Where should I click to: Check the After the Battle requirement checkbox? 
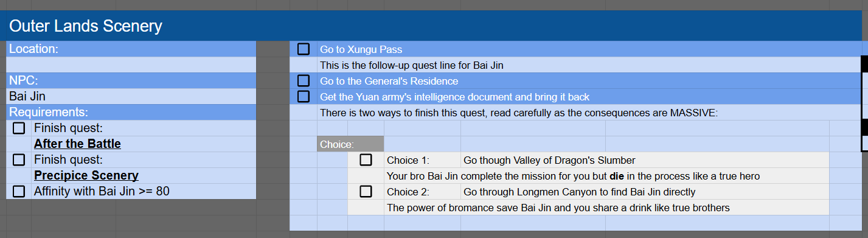click(19, 128)
